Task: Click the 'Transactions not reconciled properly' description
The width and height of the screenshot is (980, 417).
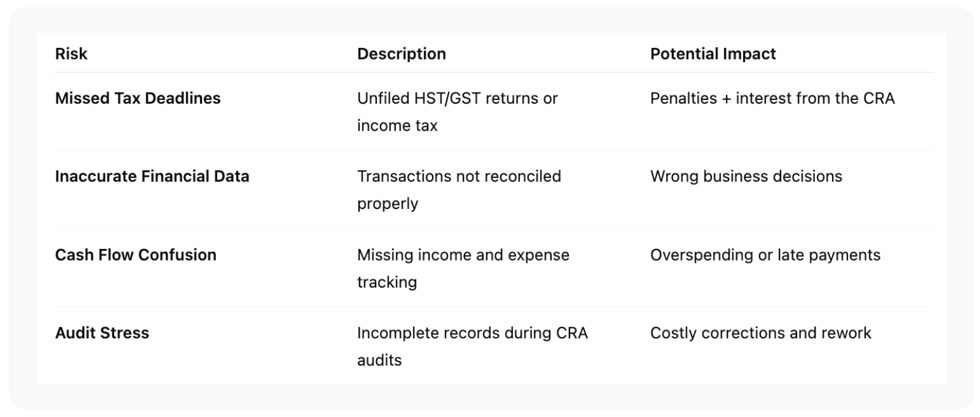Action: point(459,177)
